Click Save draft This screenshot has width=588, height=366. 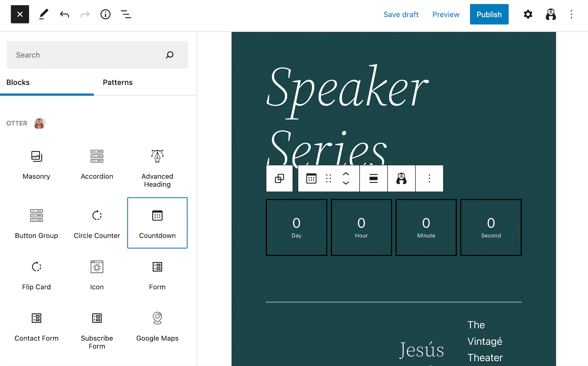pyautogui.click(x=401, y=14)
